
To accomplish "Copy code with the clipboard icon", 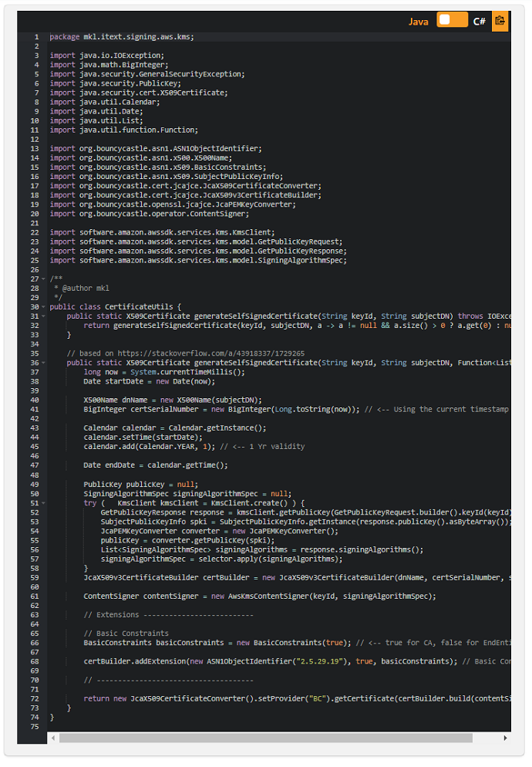I will pyautogui.click(x=500, y=21).
